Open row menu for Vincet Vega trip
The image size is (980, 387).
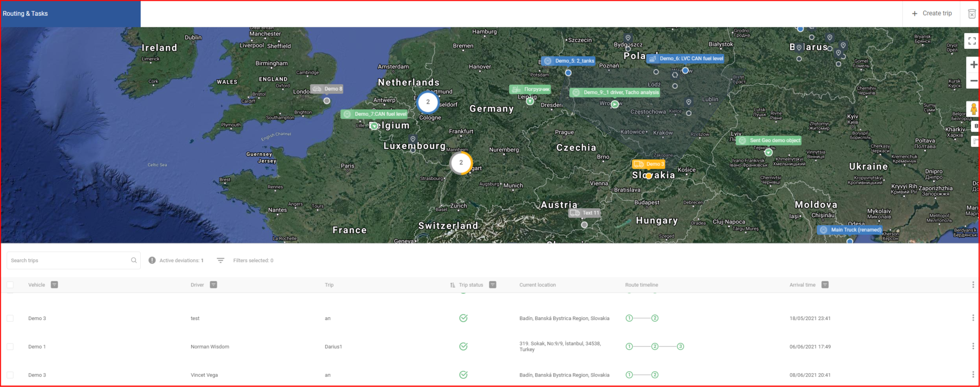coord(973,375)
